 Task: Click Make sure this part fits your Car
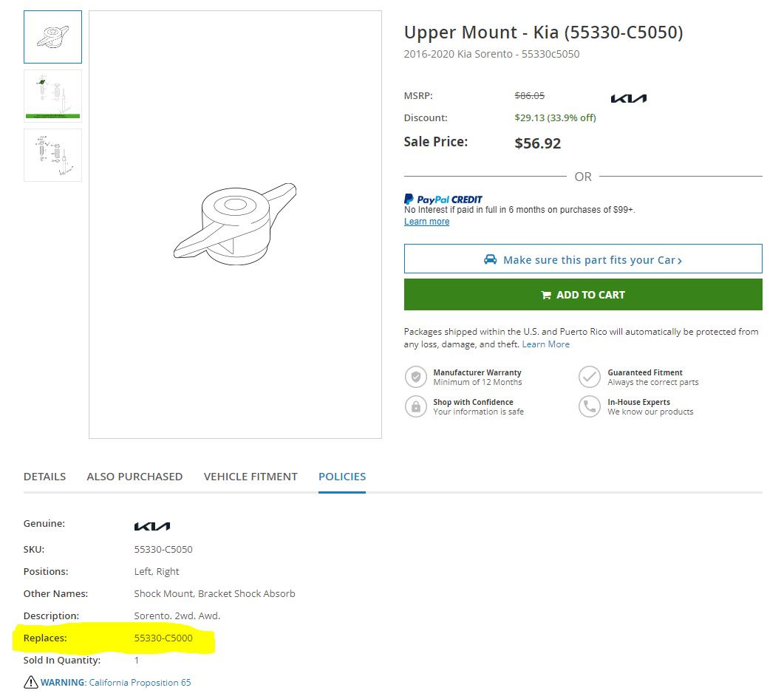[x=583, y=259]
